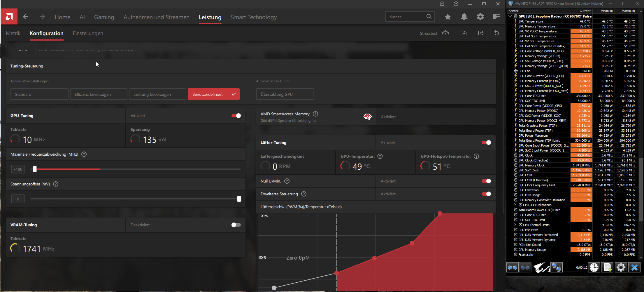Open Aufnehmen und Streamen tab
This screenshot has width=644, height=292.
[157, 17]
